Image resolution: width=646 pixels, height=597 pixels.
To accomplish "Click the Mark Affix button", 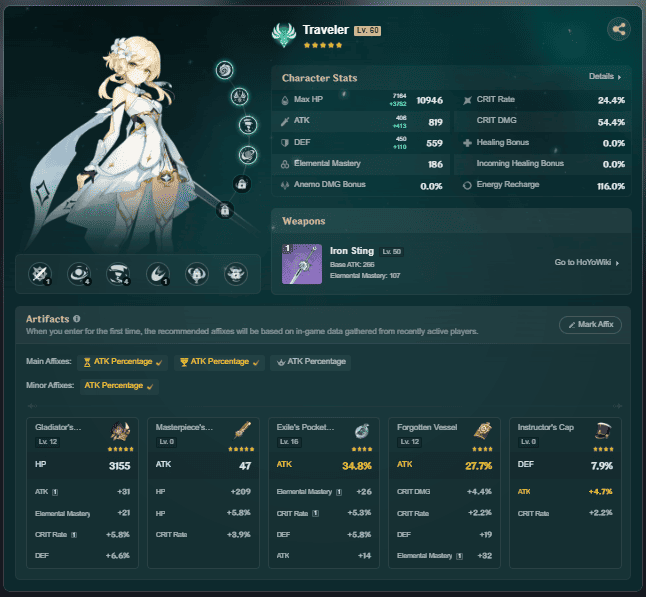I will coord(590,325).
